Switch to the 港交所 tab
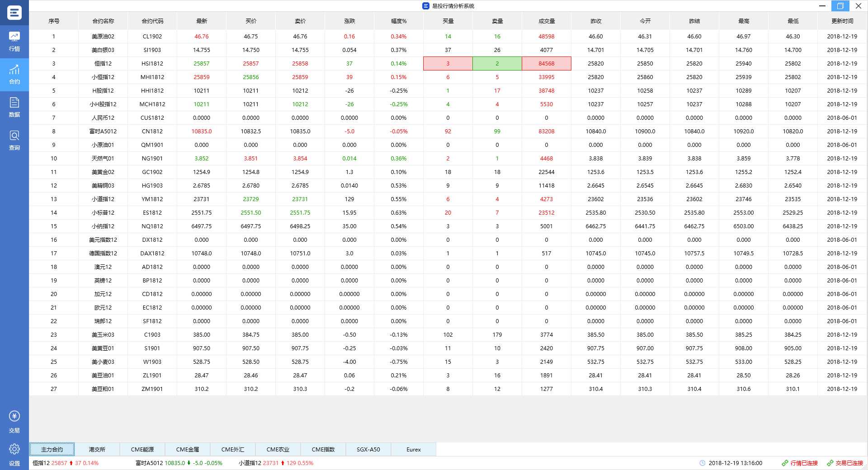The width and height of the screenshot is (868, 470). point(97,449)
